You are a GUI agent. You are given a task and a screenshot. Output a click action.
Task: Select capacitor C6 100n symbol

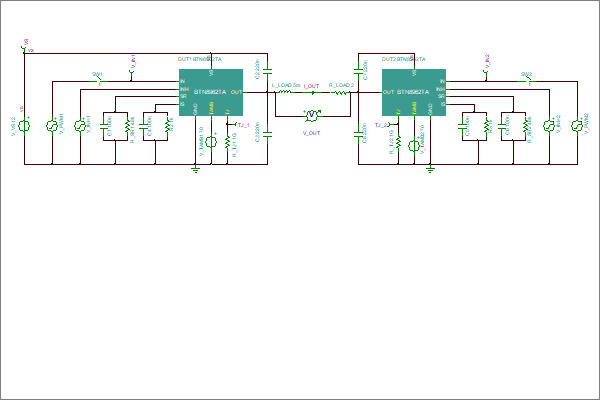click(x=502, y=126)
